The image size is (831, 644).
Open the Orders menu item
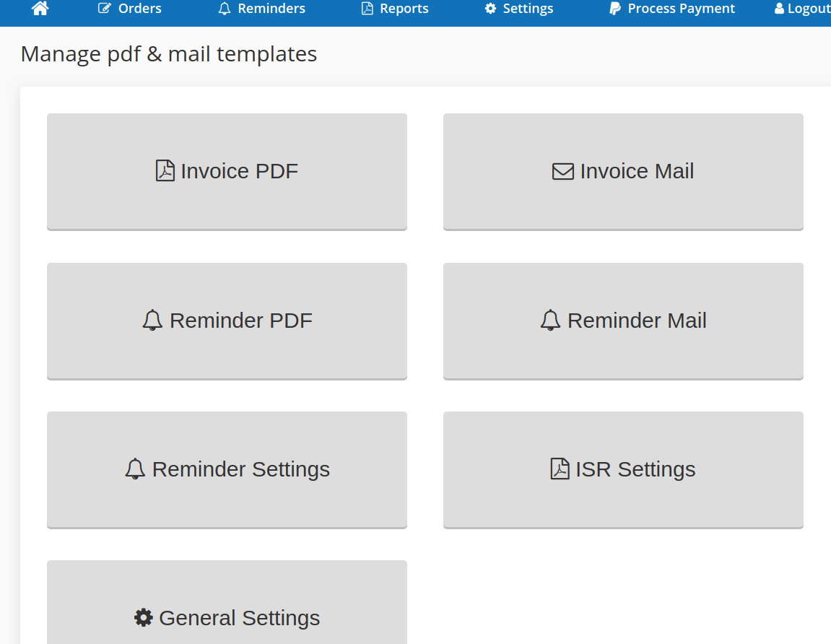pos(139,9)
